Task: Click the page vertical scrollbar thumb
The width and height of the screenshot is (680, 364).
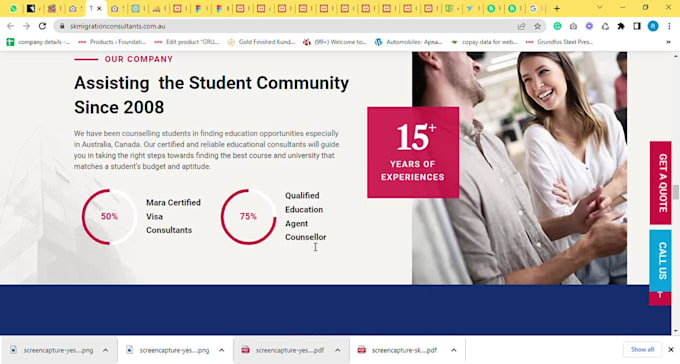Action: click(676, 191)
